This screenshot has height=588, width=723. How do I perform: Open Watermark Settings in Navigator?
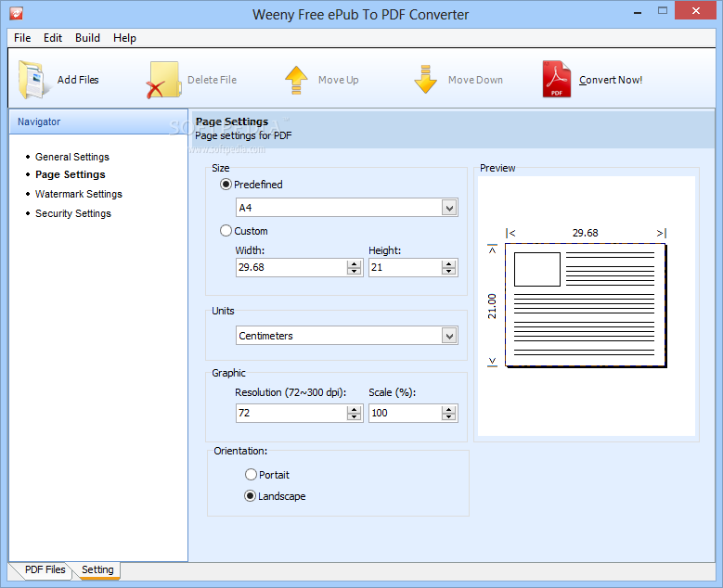tap(79, 194)
